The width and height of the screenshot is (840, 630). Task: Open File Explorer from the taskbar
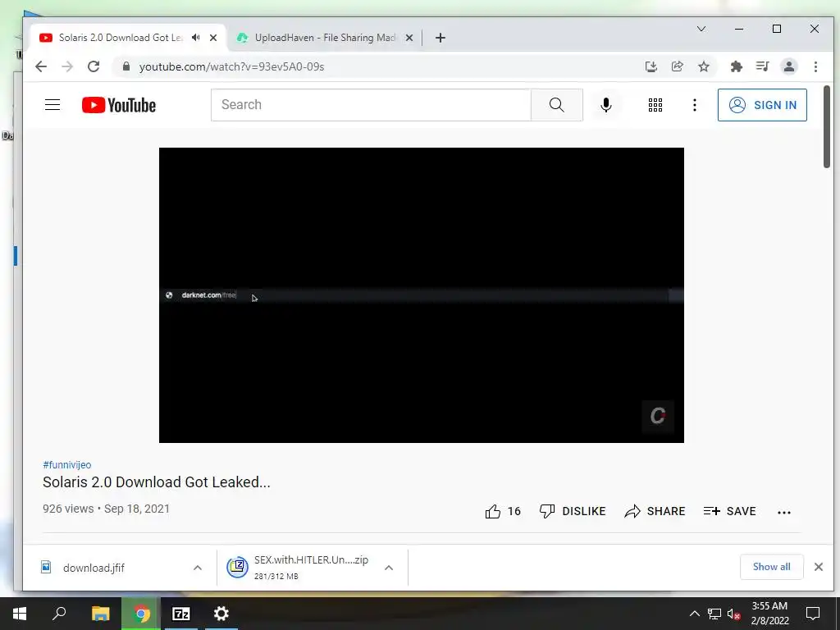pos(100,614)
